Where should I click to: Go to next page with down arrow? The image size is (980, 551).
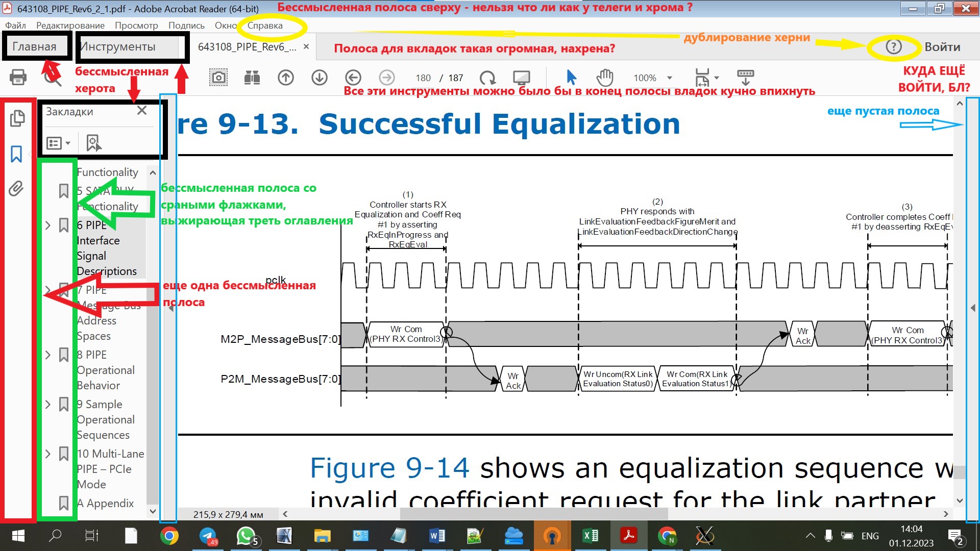point(320,78)
